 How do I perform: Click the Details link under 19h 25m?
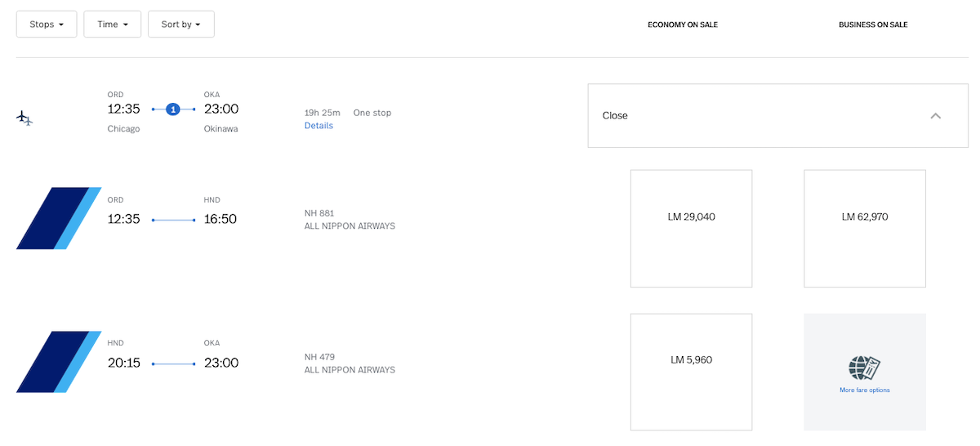pyautogui.click(x=318, y=126)
